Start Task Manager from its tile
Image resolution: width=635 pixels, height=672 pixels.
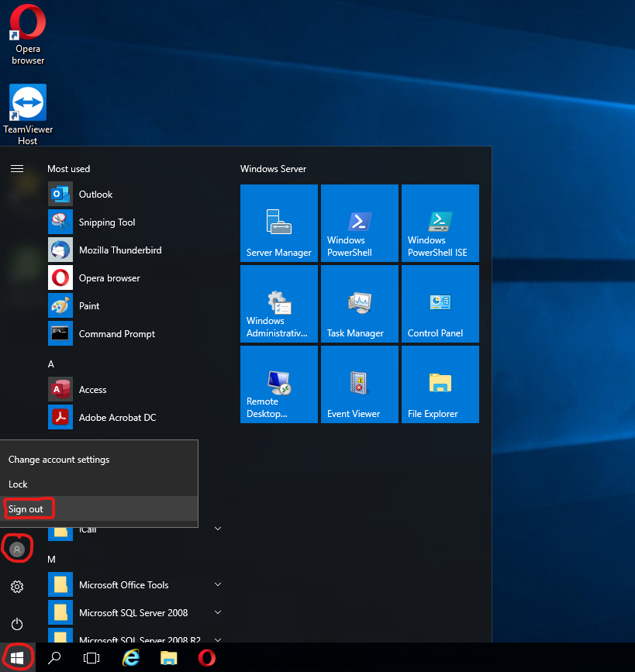(359, 303)
